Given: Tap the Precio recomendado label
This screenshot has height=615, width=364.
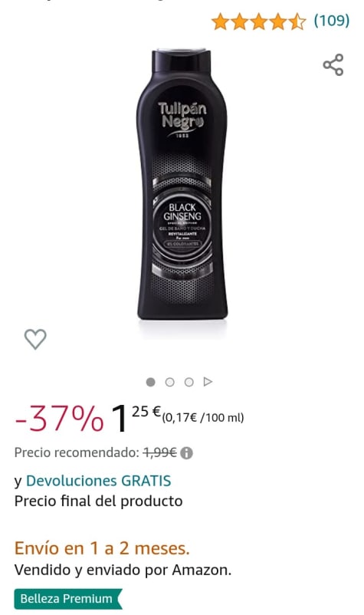Looking at the screenshot, I should 77,452.
